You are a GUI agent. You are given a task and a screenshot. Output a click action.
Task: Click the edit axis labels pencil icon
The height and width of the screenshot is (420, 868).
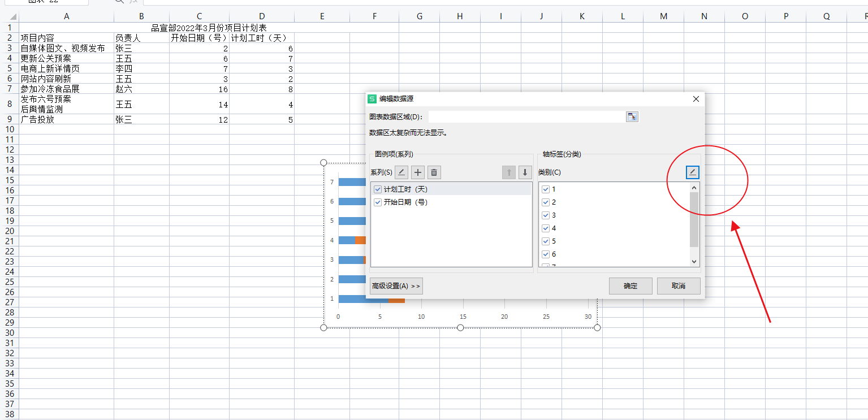[x=692, y=172]
